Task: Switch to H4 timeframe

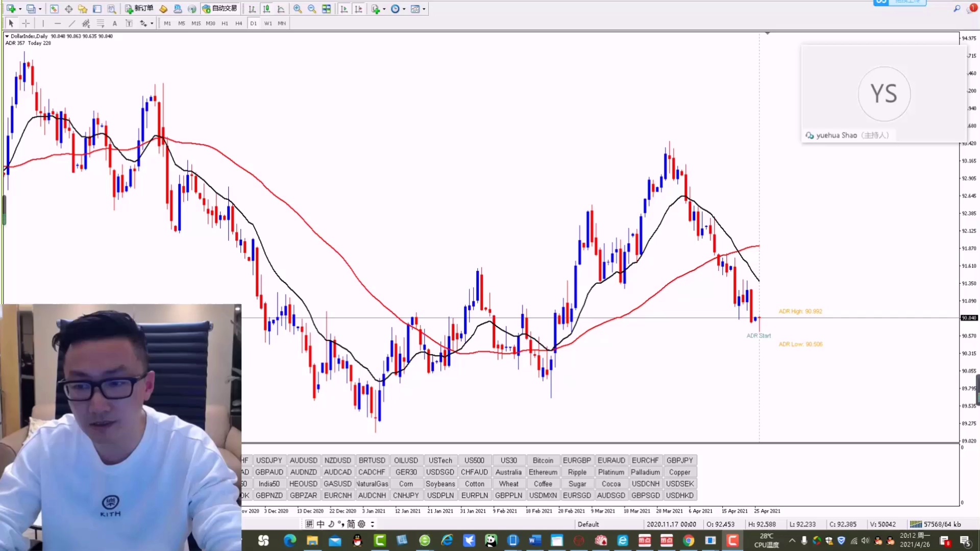Action: click(238, 23)
